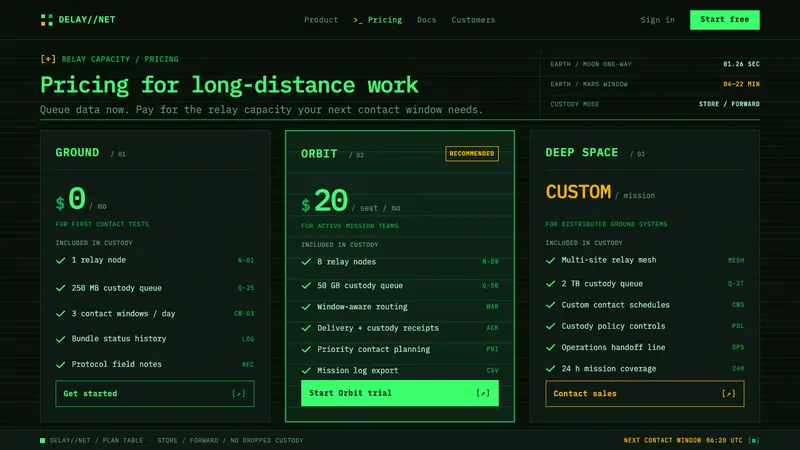This screenshot has width=800, height=450.
Task: Click the [+] breadcrumb bracket icon
Action: [x=48, y=59]
